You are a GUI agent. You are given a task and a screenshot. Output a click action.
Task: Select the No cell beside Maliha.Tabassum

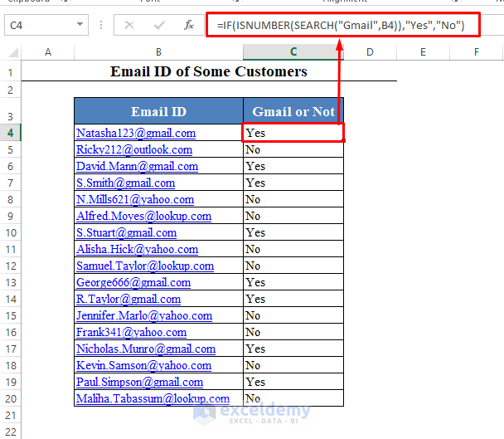(293, 398)
